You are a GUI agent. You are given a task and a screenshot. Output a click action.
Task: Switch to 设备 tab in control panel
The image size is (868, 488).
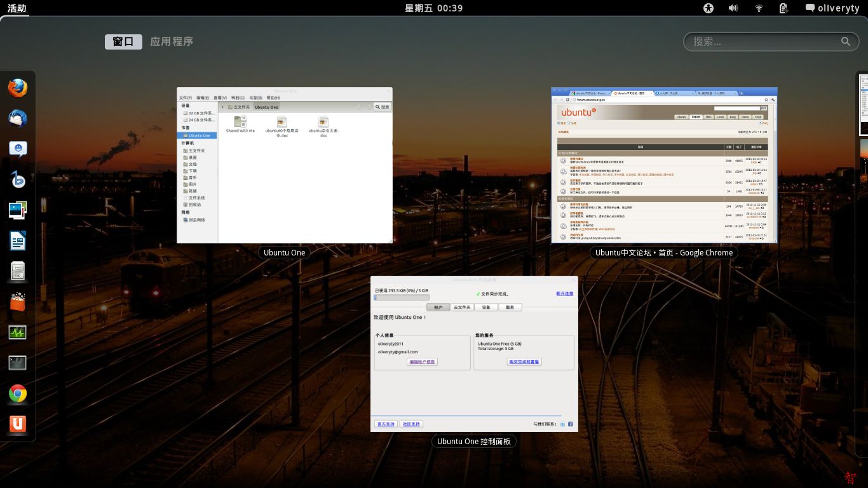pos(486,308)
